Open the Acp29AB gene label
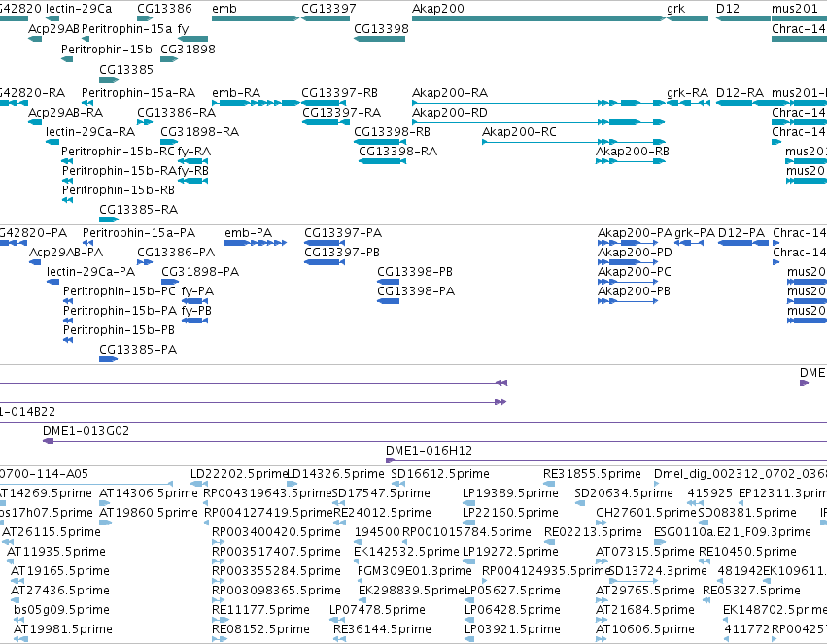827x644 pixels. pyautogui.click(x=53, y=29)
